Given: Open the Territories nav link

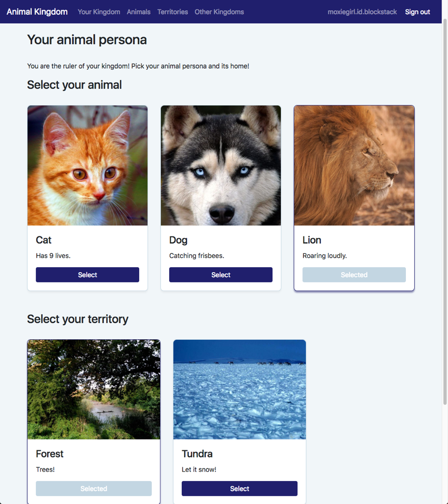Looking at the screenshot, I should pos(173,12).
